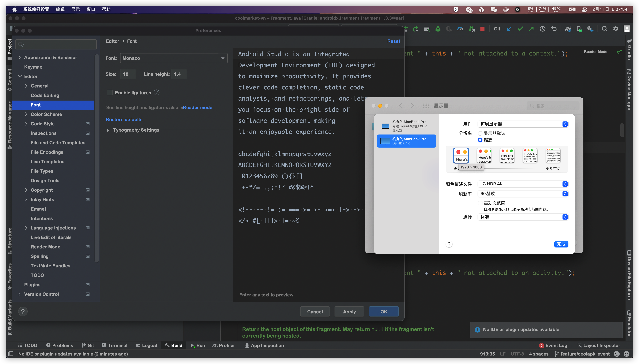Click the Git Commit checkmark icon
The height and width of the screenshot is (364, 639).
click(x=520, y=29)
